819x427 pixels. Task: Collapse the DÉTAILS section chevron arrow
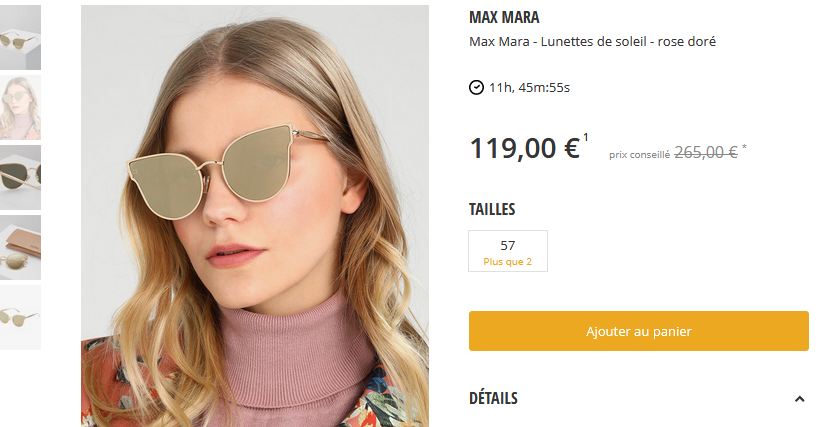[799, 399]
